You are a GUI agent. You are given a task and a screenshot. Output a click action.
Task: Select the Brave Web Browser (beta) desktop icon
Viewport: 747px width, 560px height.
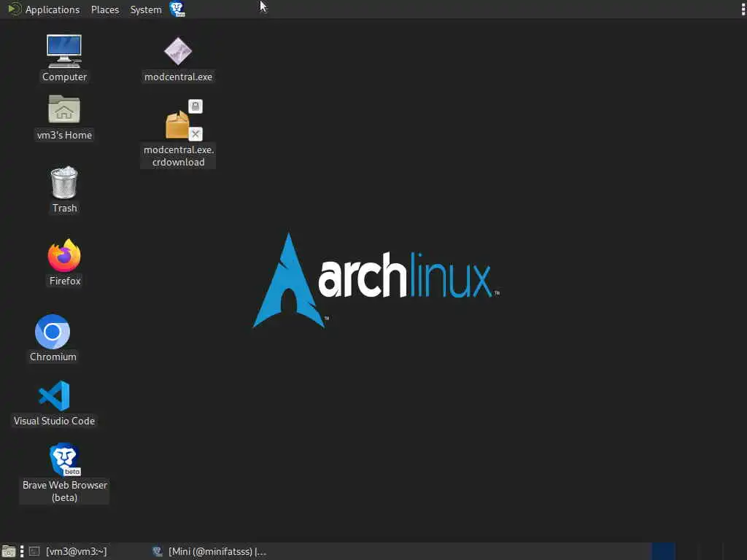(65, 459)
